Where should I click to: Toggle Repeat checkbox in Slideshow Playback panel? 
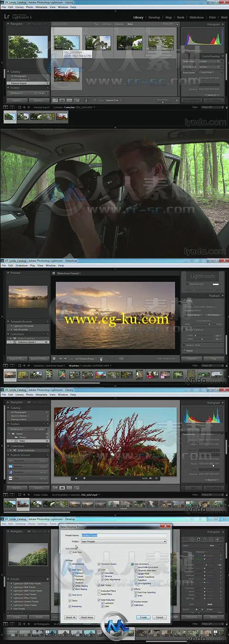tap(185, 350)
